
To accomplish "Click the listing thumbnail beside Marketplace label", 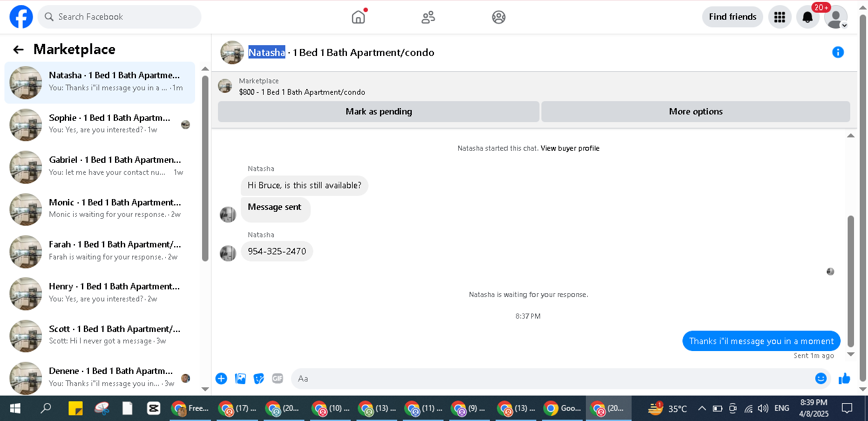I will coord(225,86).
